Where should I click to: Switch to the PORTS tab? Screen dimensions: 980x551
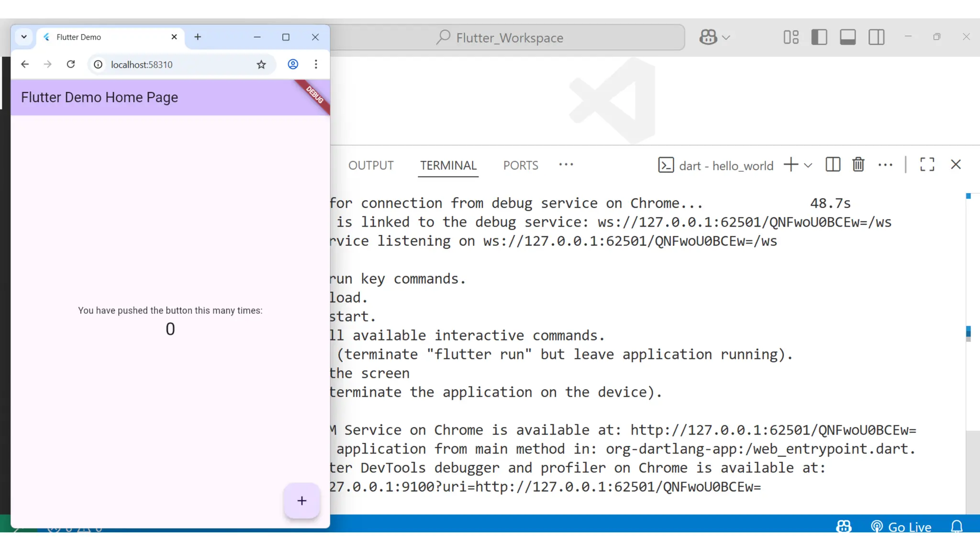pos(521,165)
